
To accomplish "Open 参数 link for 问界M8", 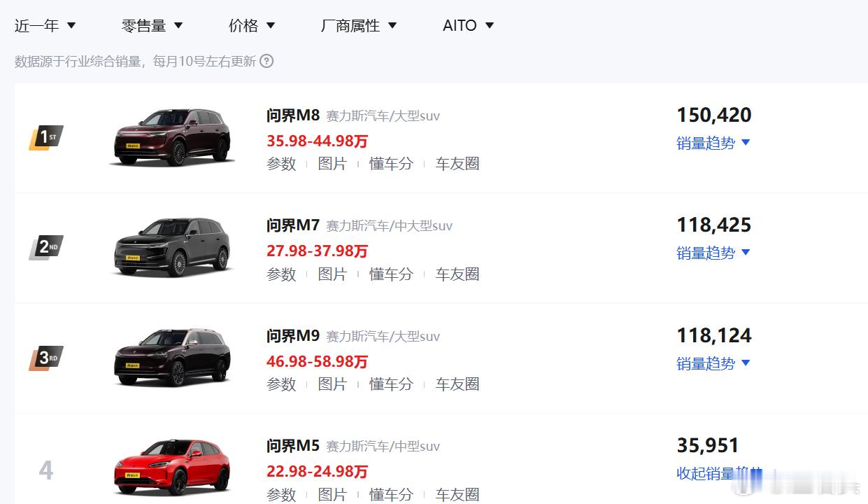I will pos(281,164).
